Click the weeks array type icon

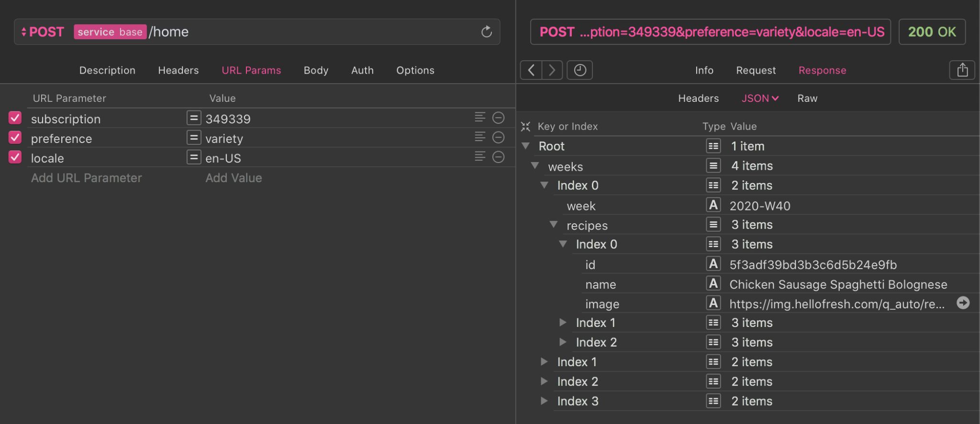pyautogui.click(x=713, y=165)
